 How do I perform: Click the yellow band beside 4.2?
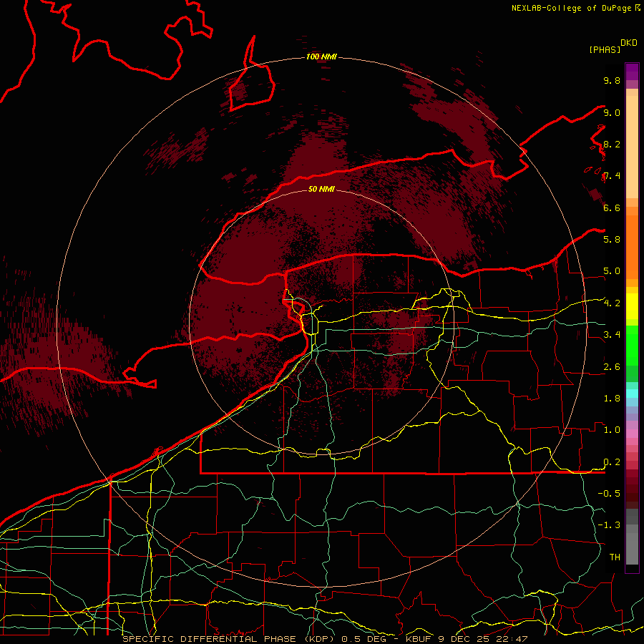point(632,306)
